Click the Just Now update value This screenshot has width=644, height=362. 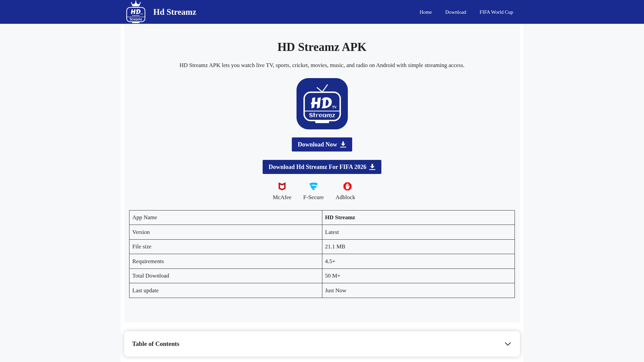pyautogui.click(x=336, y=290)
